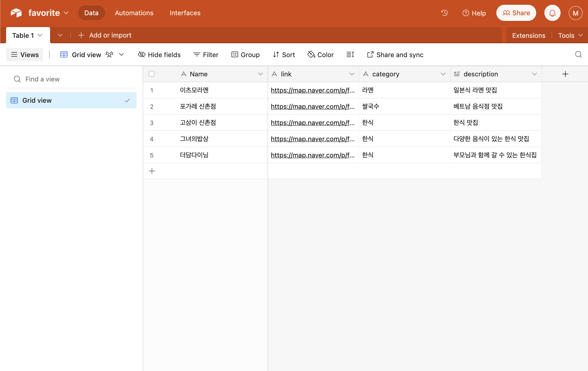
Task: Open the Sort option
Action: pos(284,54)
